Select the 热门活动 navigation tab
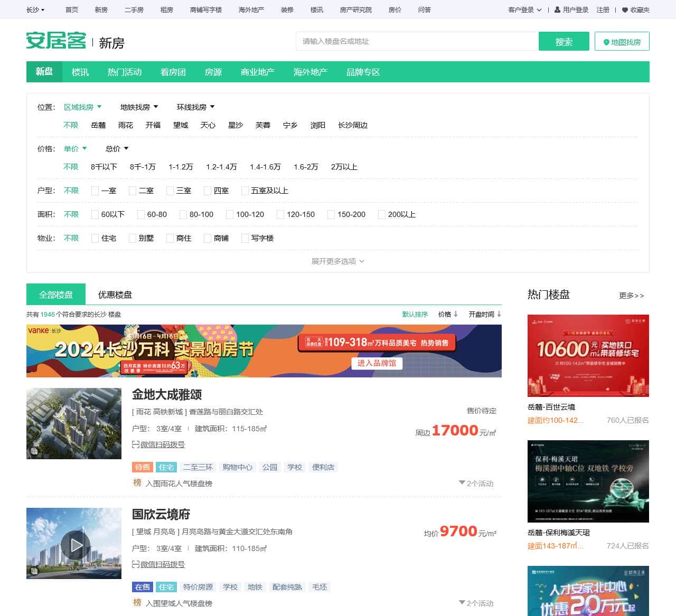The height and width of the screenshot is (616, 676). [x=125, y=72]
